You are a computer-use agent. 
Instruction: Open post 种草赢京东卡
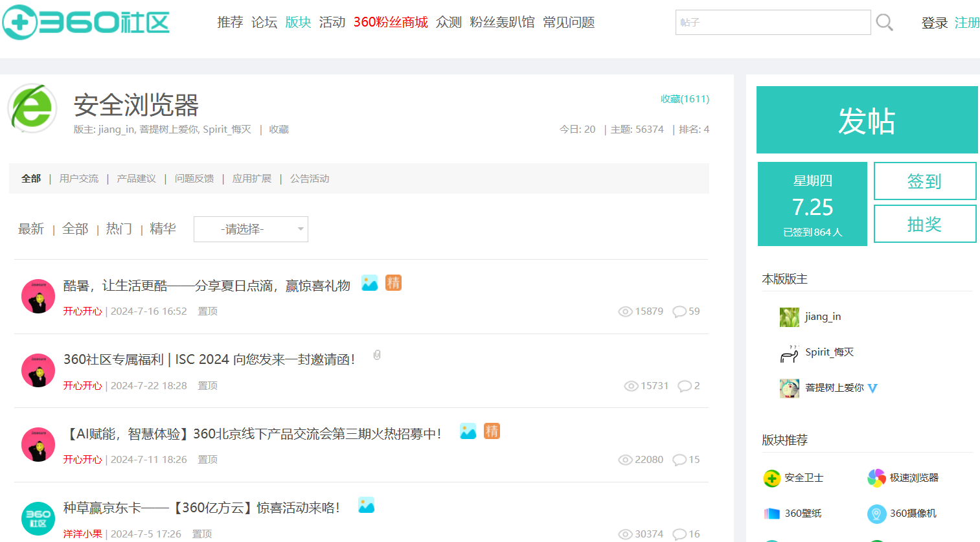[x=201, y=508]
